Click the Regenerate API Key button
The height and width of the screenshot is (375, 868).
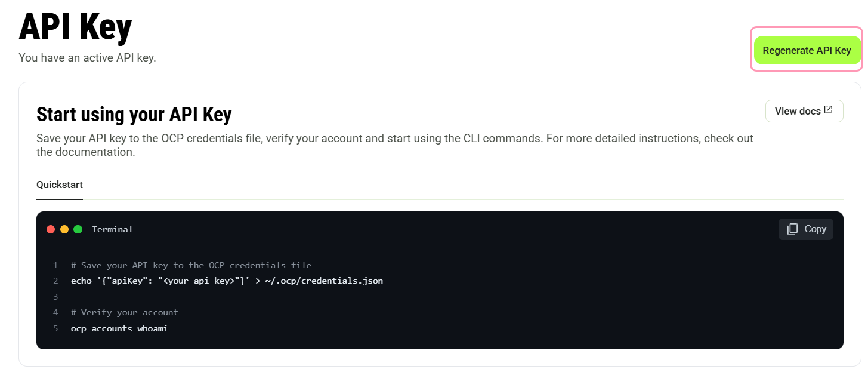tap(807, 50)
